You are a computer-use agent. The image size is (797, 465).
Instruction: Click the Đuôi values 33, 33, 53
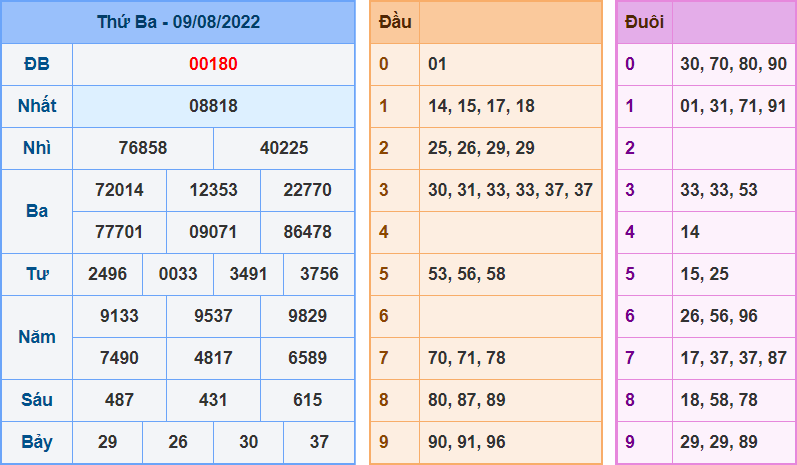coord(719,190)
